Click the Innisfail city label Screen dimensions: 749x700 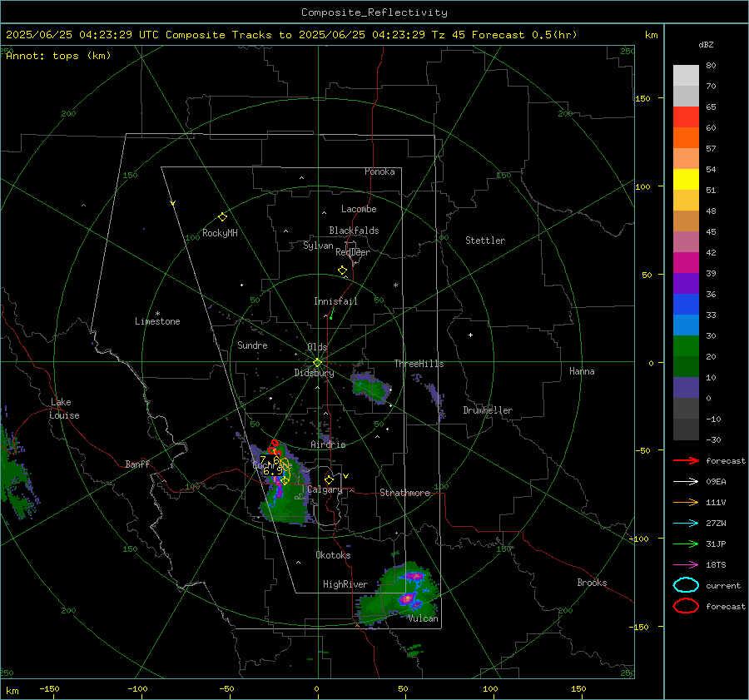(335, 301)
